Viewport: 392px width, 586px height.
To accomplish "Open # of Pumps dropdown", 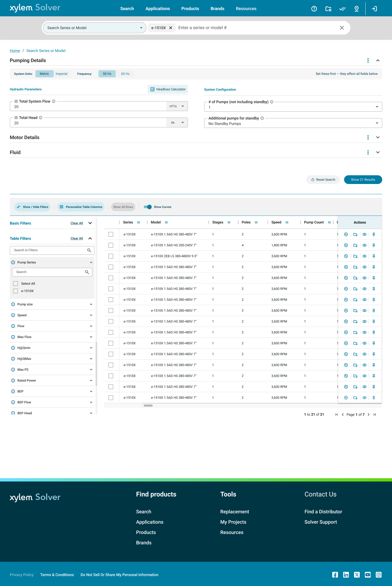I will click(x=293, y=107).
